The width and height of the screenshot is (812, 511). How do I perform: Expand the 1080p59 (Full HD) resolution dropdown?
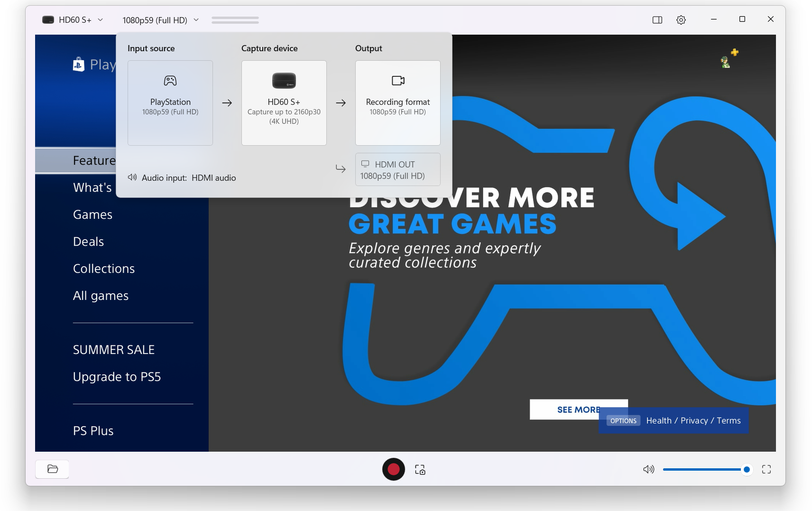coord(160,20)
